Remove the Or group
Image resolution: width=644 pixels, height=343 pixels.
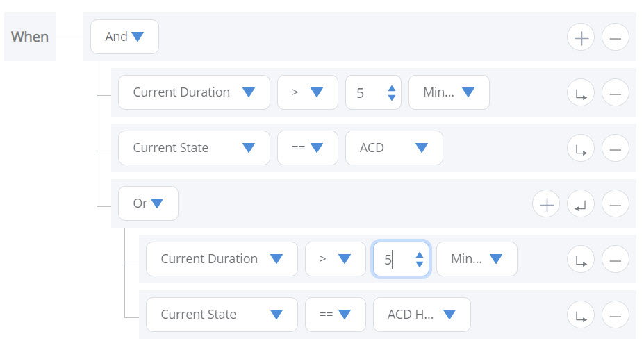(x=616, y=204)
